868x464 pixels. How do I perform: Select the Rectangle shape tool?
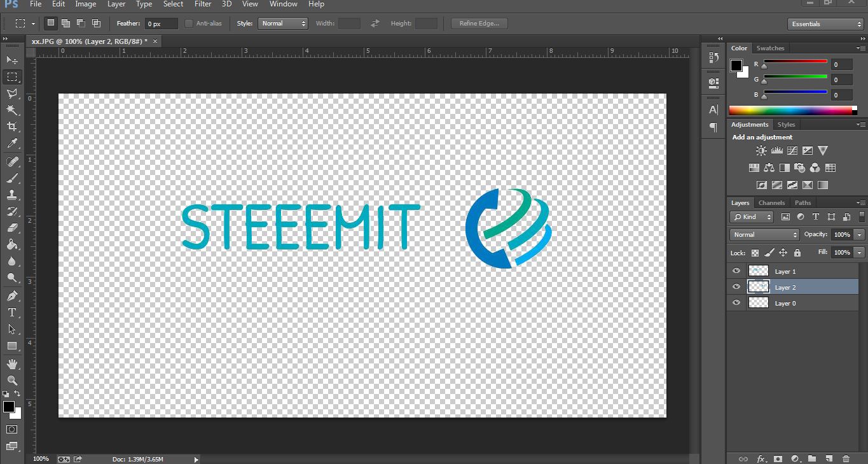tap(11, 346)
